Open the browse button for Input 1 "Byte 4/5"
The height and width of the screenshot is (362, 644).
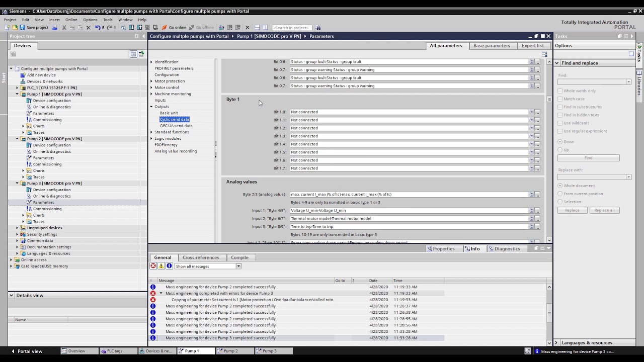[537, 211]
